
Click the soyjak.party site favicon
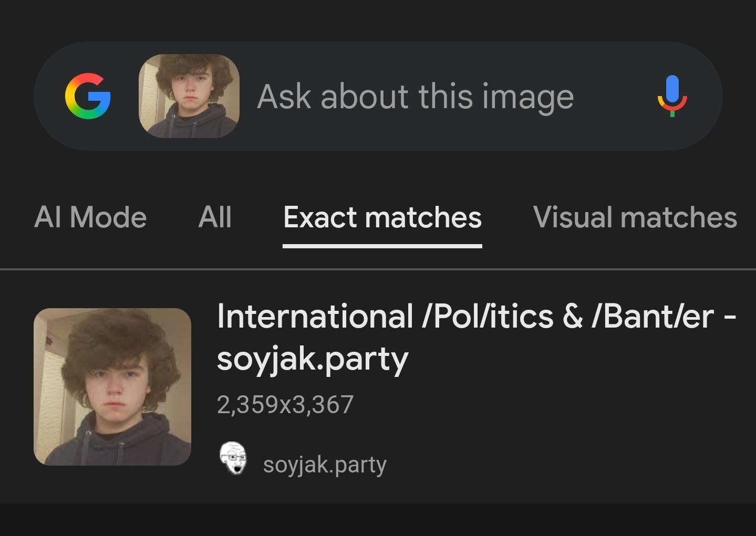tap(233, 458)
